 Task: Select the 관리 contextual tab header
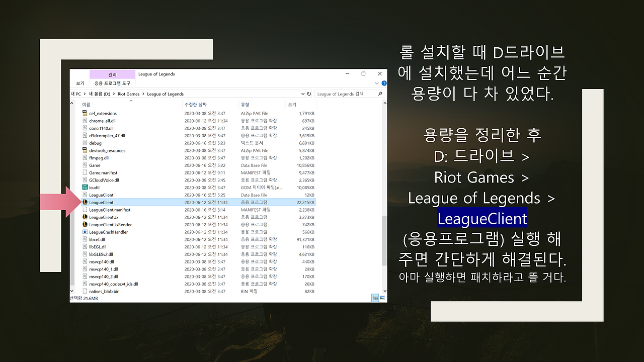[x=112, y=74]
